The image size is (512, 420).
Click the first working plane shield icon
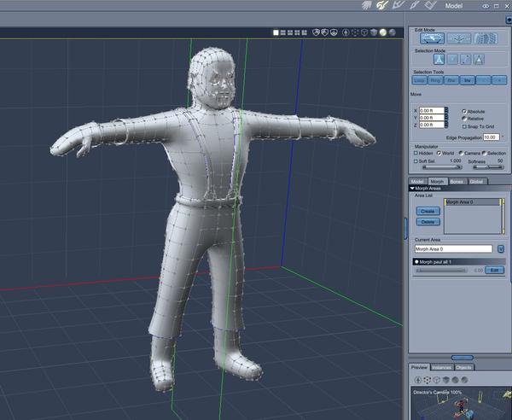[316, 32]
